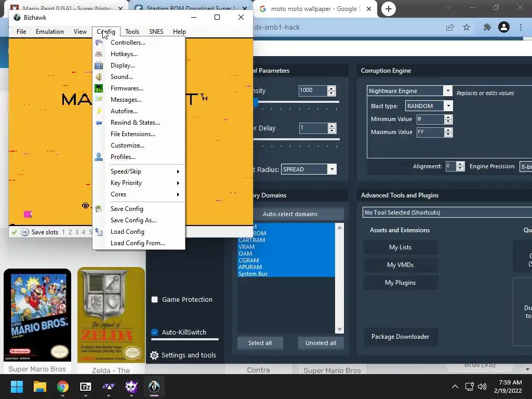Increase the Alignment stepper

tap(460, 164)
